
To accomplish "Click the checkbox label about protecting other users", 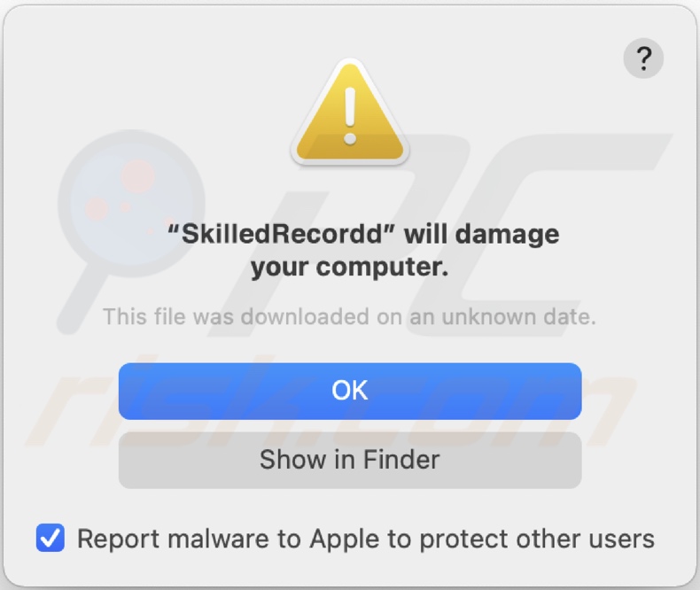I will [365, 539].
